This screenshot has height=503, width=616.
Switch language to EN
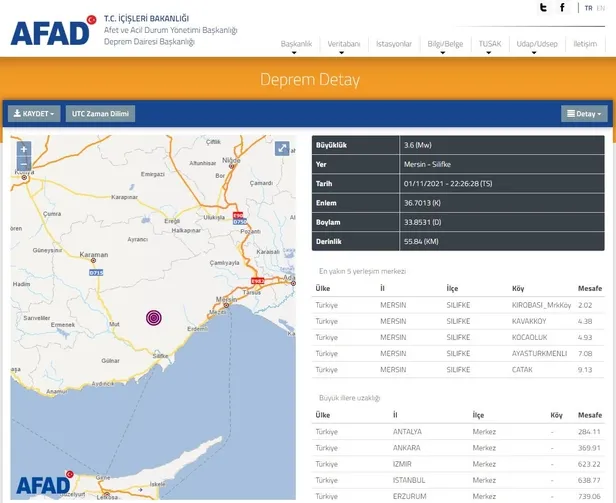601,8
